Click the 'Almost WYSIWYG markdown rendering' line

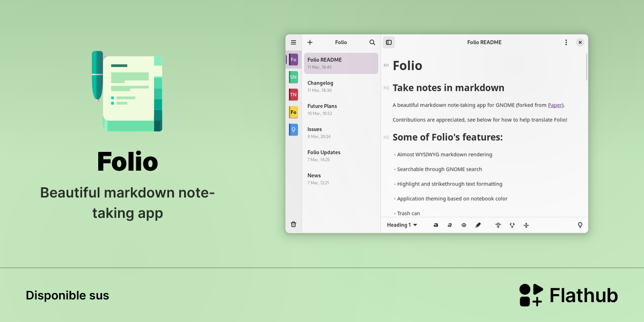coord(443,155)
